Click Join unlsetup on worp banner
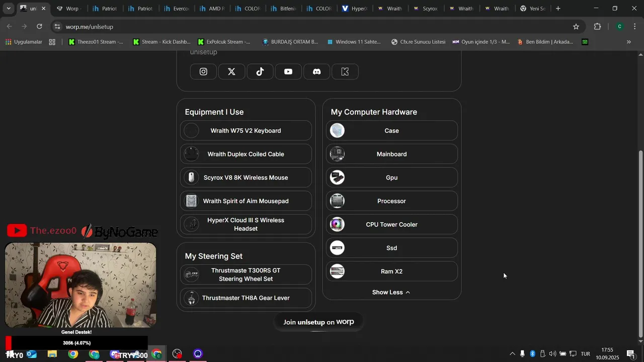The image size is (644, 362). coord(318,322)
